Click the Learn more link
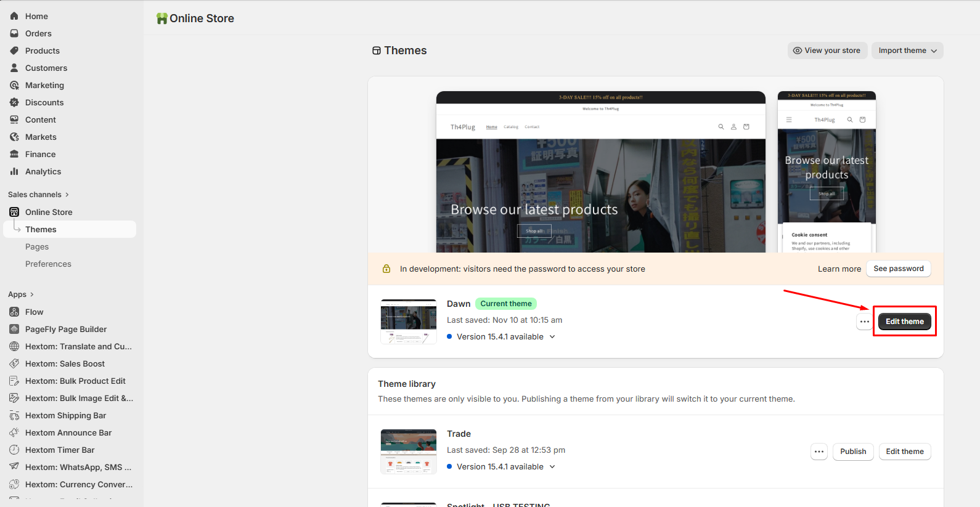The height and width of the screenshot is (507, 980). (x=839, y=269)
